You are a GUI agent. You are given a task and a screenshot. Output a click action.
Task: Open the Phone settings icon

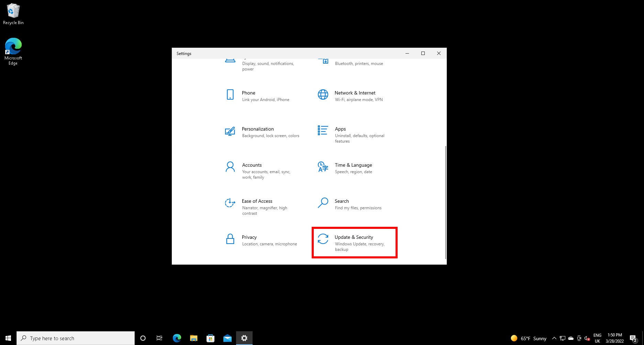(230, 94)
